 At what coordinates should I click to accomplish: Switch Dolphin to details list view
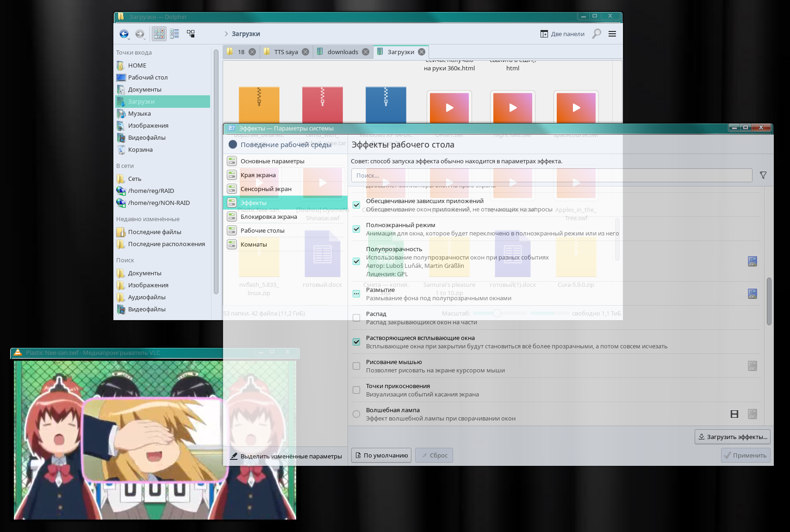tap(174, 34)
